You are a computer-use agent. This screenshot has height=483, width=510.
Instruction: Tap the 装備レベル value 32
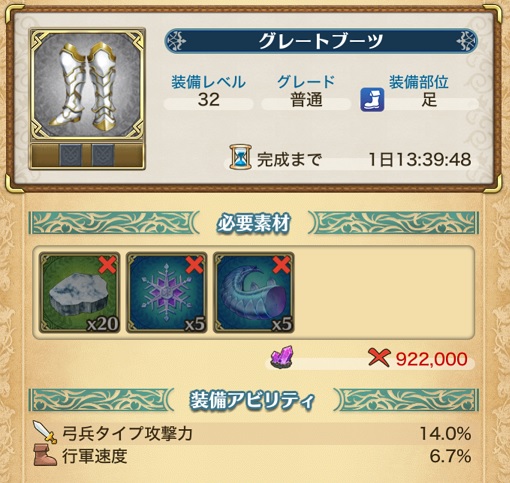pyautogui.click(x=209, y=99)
